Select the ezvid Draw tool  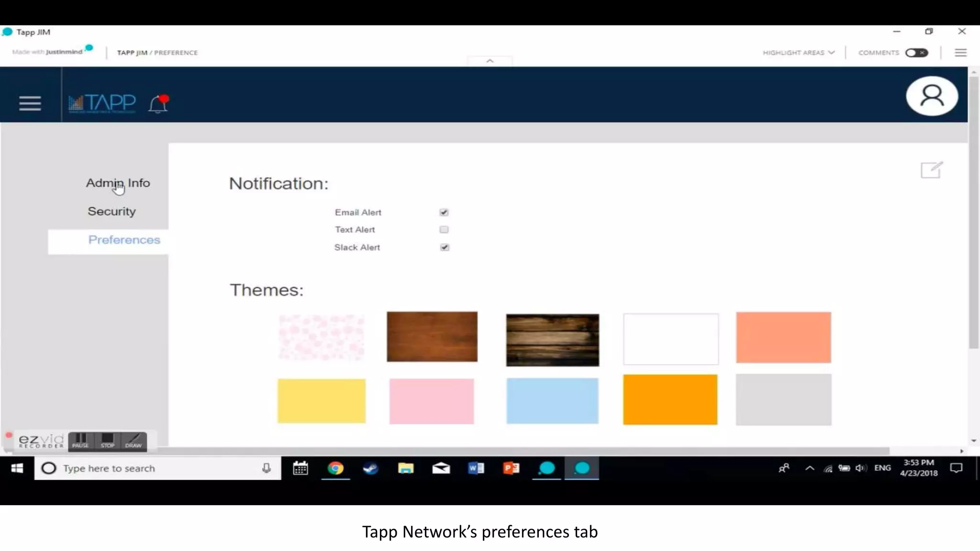coord(134,441)
